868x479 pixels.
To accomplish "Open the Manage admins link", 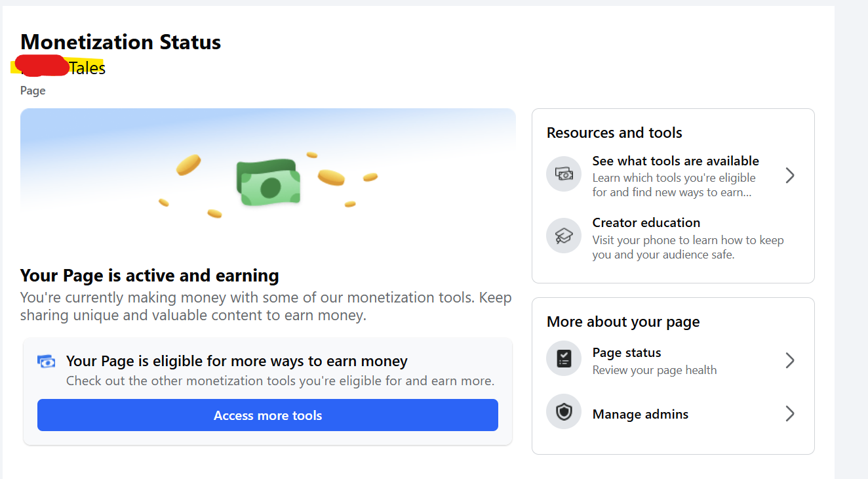I will 673,413.
